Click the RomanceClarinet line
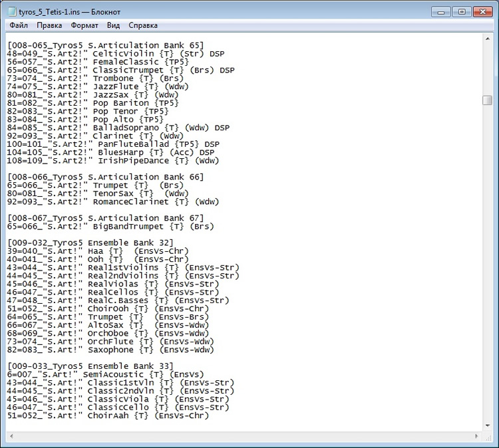The height and width of the screenshot is (448, 499). (113, 202)
